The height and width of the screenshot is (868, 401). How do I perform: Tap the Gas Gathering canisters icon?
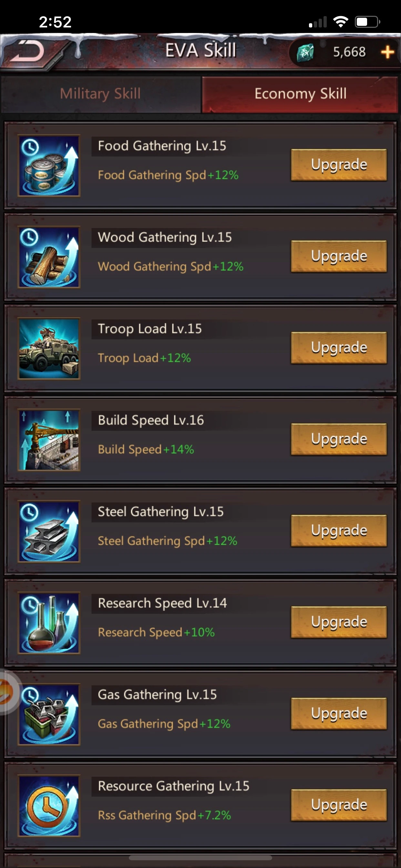[x=49, y=714]
